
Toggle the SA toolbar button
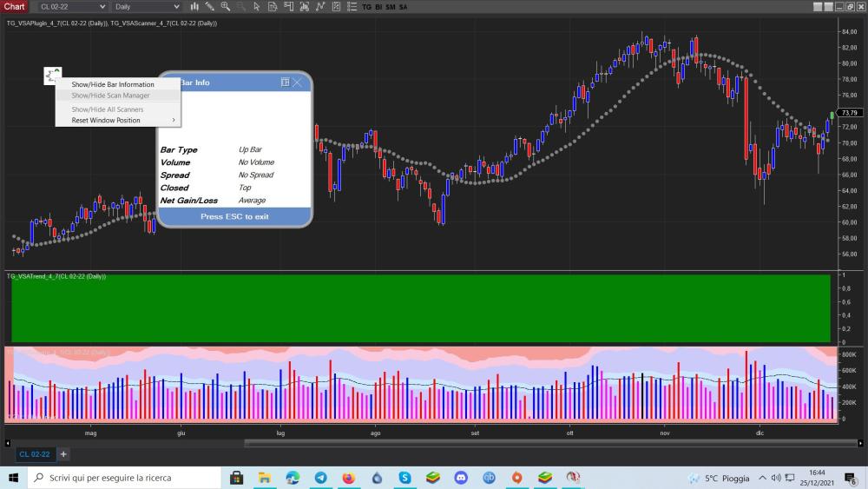[403, 7]
